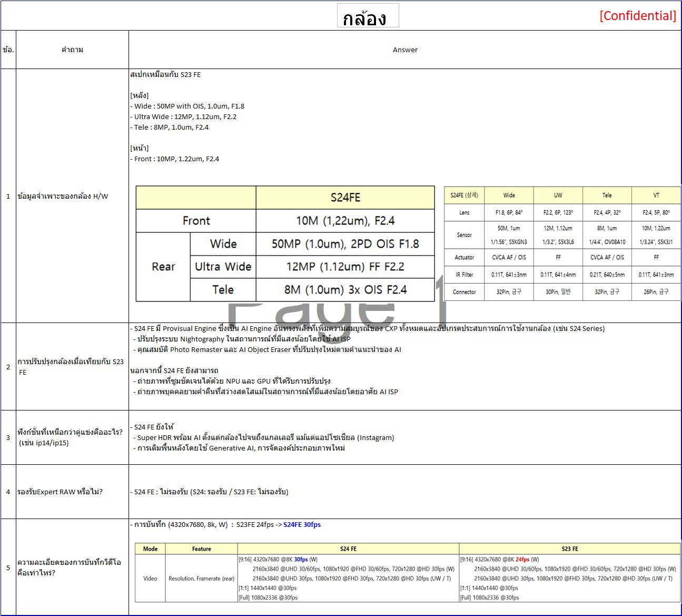The width and height of the screenshot is (682, 616).
Task: Select the [Confidential] label
Action: [x=638, y=16]
